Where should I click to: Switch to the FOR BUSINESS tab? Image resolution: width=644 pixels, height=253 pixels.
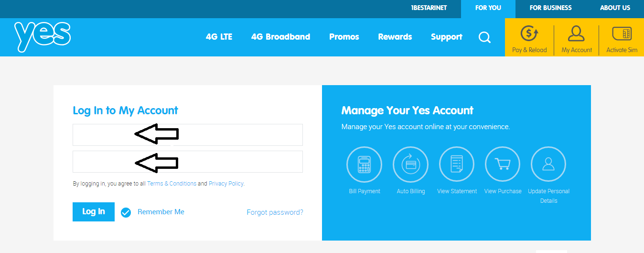point(550,8)
